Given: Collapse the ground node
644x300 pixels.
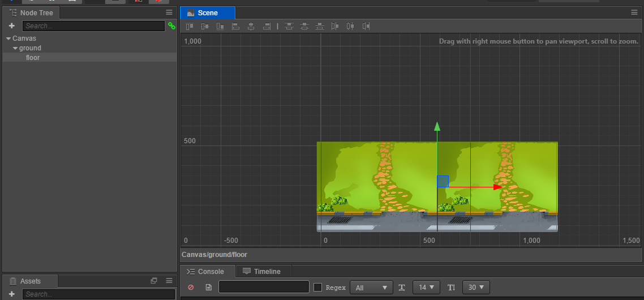Looking at the screenshot, I should [15, 48].
